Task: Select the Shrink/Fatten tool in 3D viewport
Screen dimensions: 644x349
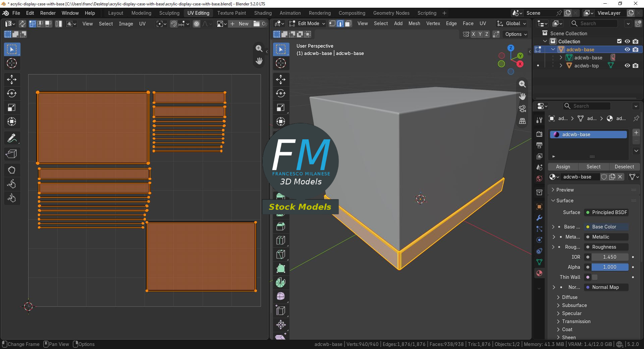Action: click(281, 325)
